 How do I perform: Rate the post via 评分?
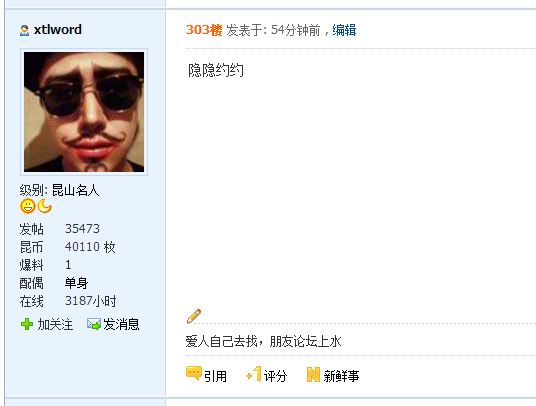point(275,376)
